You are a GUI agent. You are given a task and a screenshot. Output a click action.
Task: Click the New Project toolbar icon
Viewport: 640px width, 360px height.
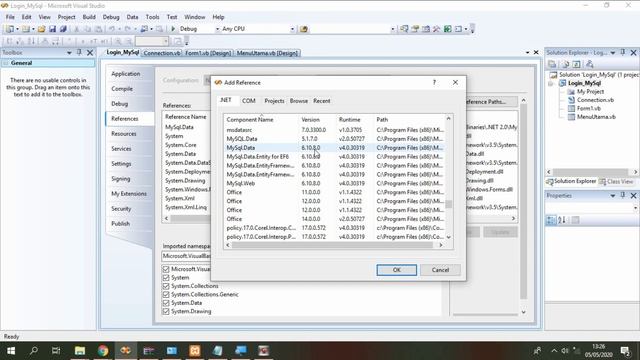9,29
